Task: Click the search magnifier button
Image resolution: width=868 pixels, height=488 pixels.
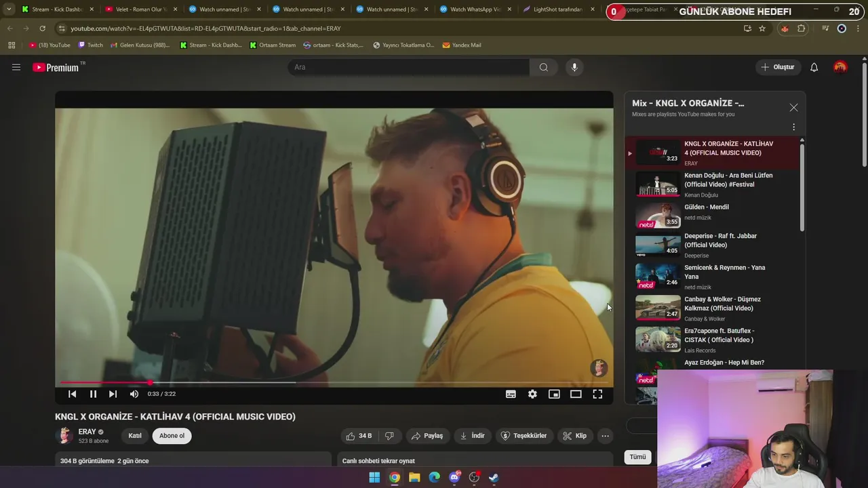Action: (x=544, y=67)
